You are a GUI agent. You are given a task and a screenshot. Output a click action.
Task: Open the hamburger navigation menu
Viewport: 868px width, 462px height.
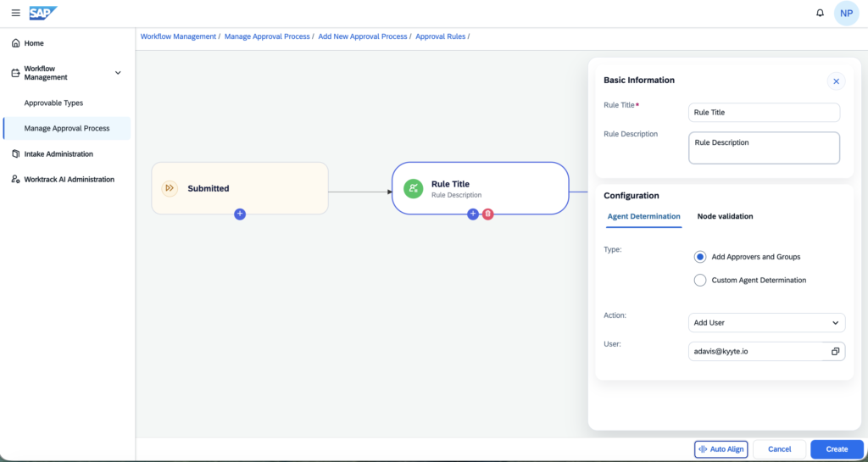(15, 13)
